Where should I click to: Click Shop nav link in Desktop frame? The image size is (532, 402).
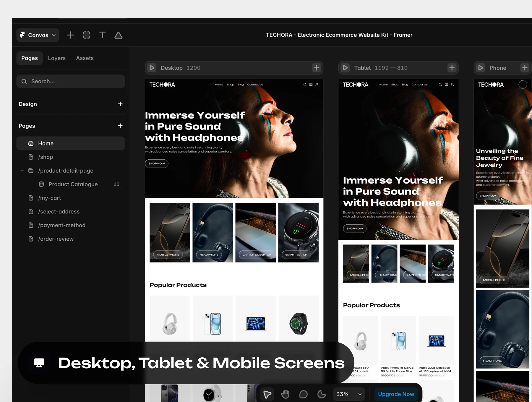click(230, 85)
